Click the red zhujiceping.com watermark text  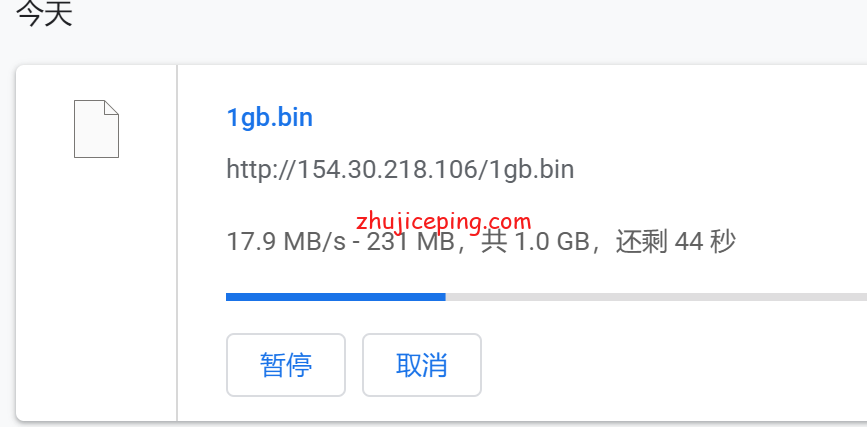(443, 222)
